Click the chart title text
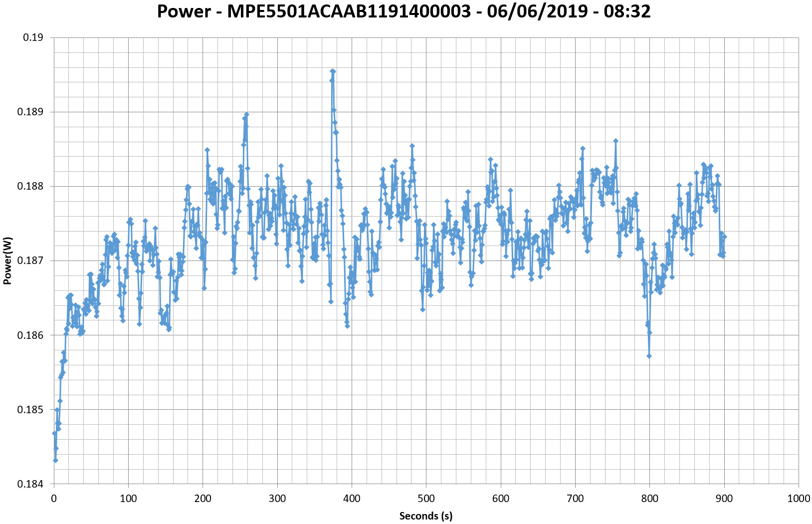 [x=404, y=11]
